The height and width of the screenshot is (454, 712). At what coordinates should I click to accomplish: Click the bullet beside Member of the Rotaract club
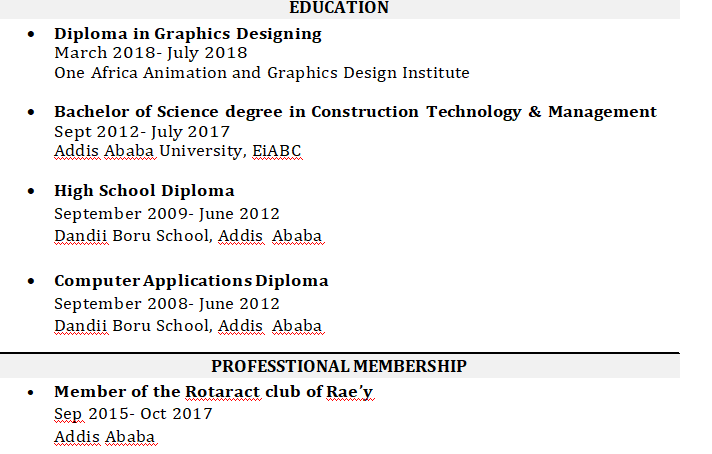pos(32,392)
